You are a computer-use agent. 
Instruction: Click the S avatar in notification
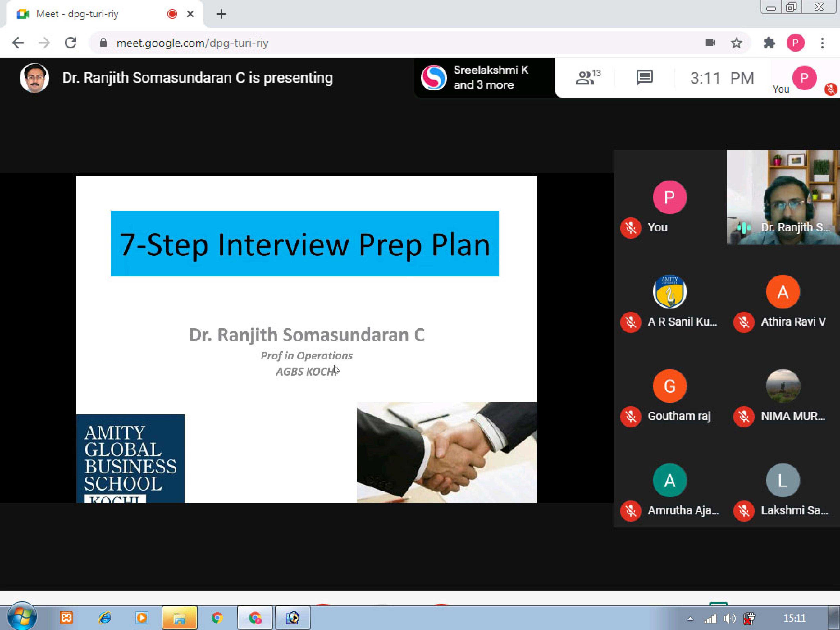point(434,78)
